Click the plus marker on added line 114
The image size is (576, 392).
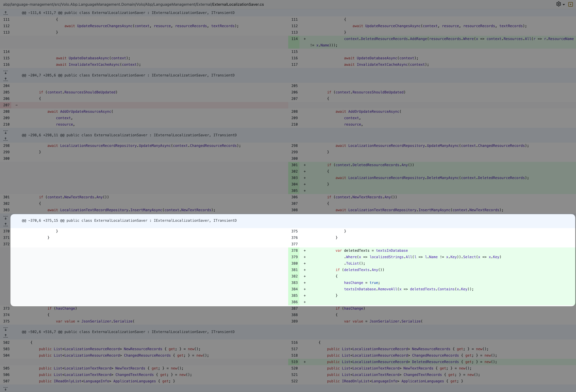[x=305, y=39]
